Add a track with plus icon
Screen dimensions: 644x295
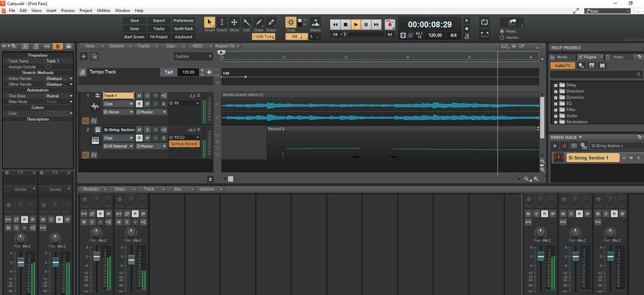[84, 56]
